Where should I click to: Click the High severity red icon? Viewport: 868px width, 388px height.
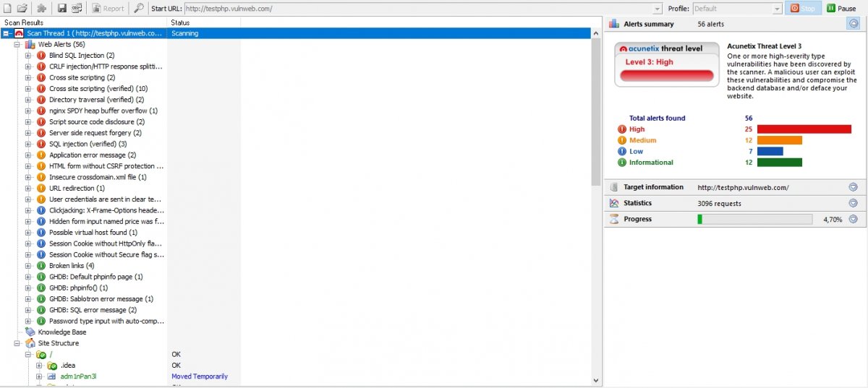tap(621, 129)
